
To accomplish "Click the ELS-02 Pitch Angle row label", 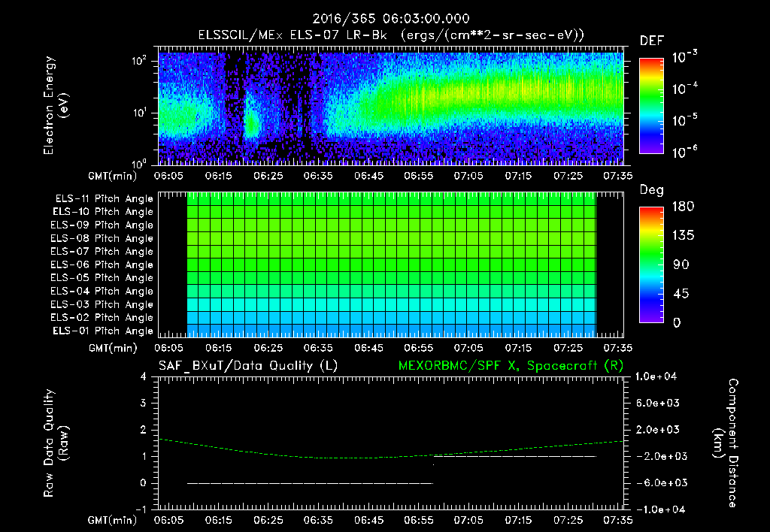I will click(x=102, y=318).
